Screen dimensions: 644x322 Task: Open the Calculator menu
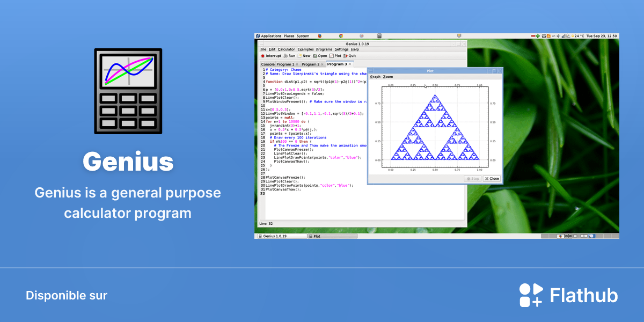pos(286,49)
